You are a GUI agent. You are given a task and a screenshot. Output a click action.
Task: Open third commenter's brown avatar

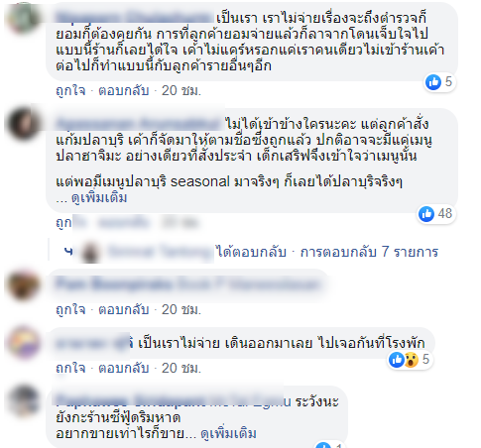(x=23, y=284)
